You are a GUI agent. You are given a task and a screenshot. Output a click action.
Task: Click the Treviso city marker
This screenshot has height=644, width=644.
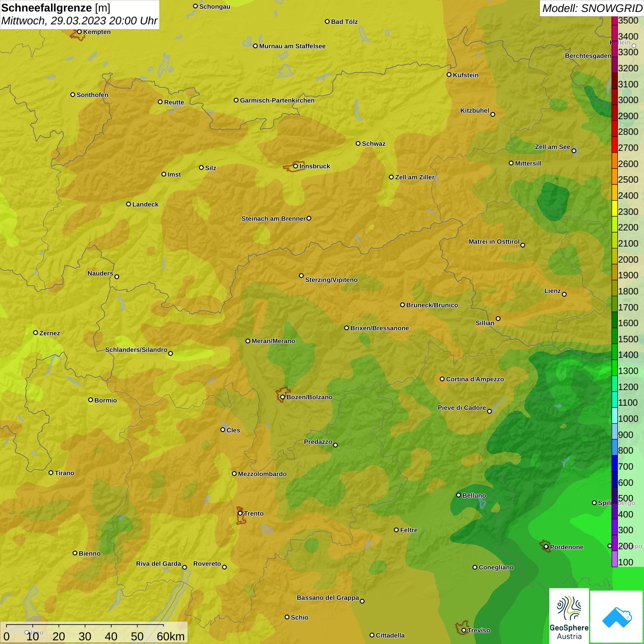coord(464,631)
